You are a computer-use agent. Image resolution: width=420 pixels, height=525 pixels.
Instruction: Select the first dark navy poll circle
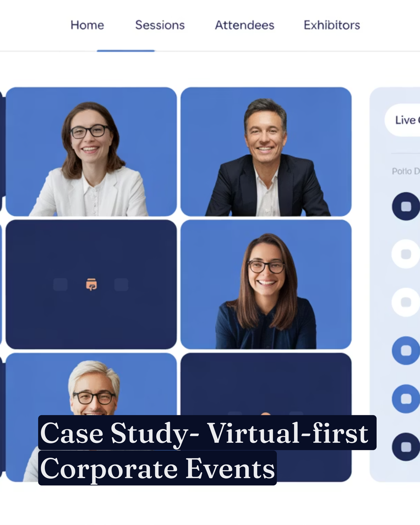point(406,206)
